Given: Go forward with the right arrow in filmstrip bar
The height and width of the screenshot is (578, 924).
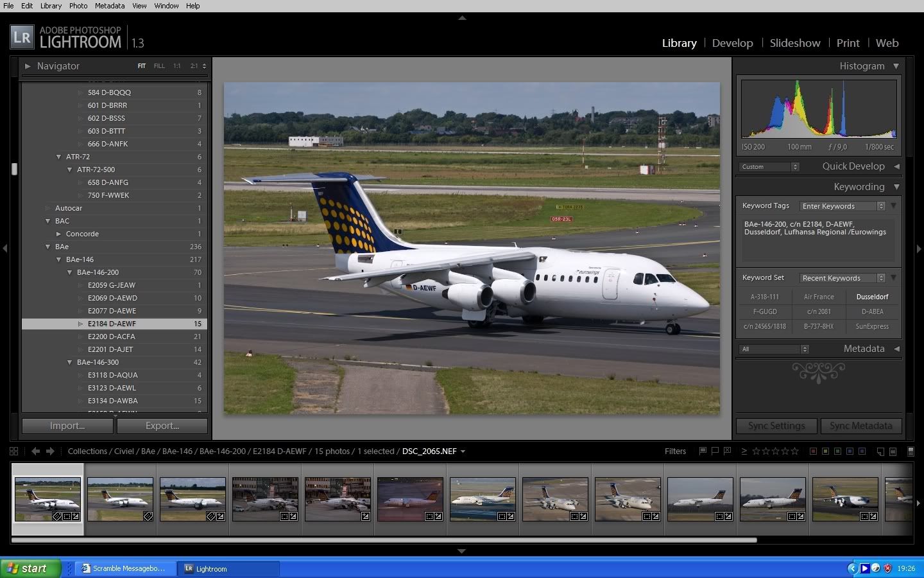Looking at the screenshot, I should click(x=50, y=451).
